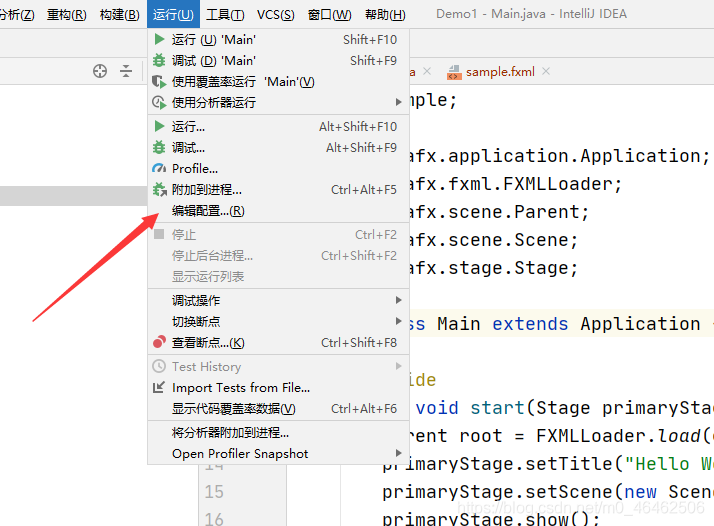Click the collapse all icon in project toolbar
714x526 pixels.
pyautogui.click(x=126, y=71)
